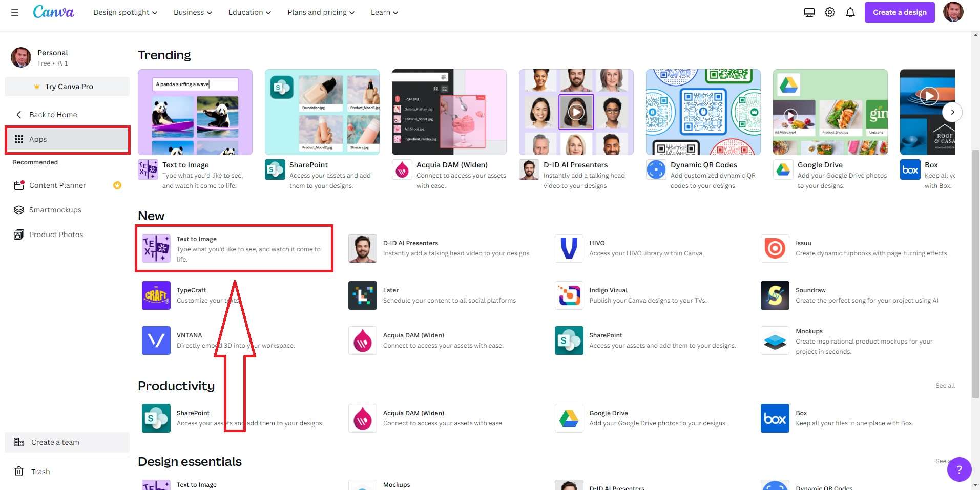Click the help question mark button
The height and width of the screenshot is (490, 980).
coord(960,470)
